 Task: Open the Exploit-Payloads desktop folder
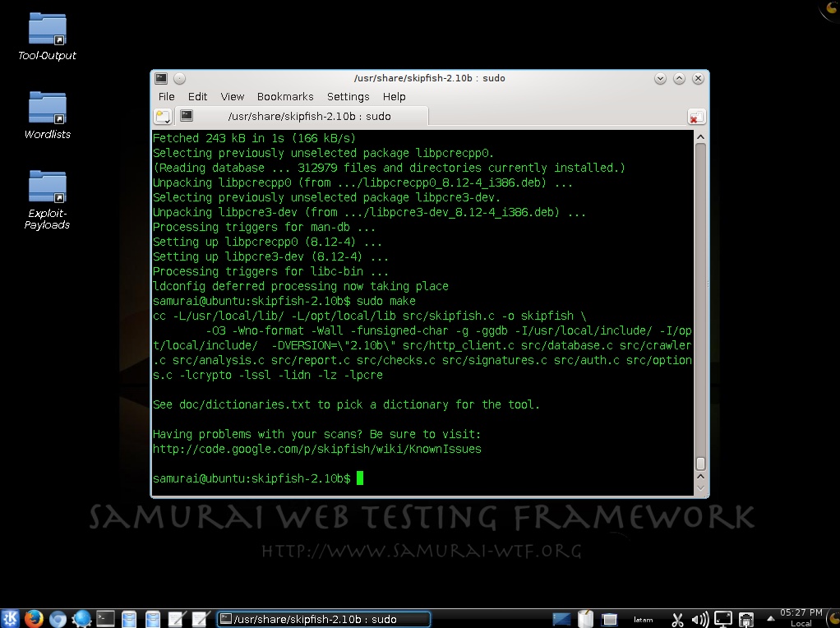(47, 200)
